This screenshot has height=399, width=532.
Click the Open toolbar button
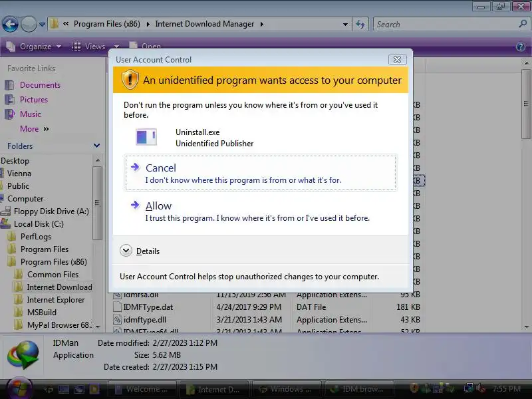click(145, 46)
